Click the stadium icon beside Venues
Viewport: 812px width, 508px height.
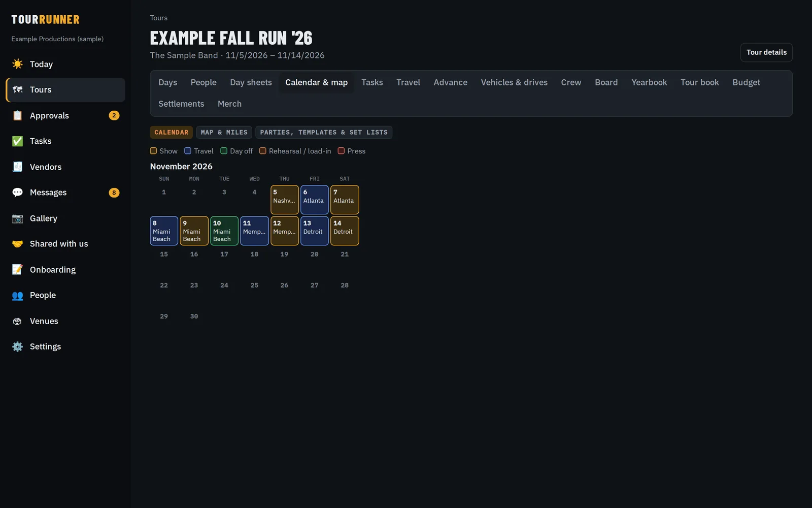tap(18, 321)
